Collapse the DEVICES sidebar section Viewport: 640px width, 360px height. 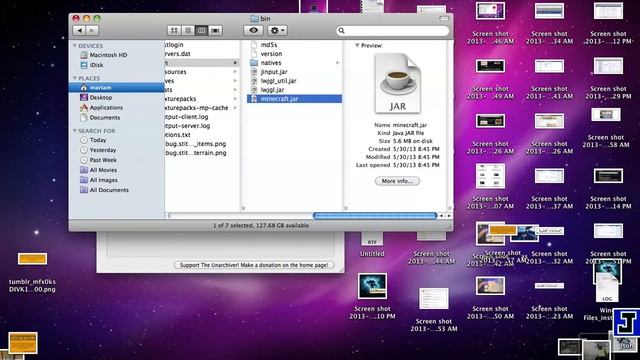tap(75, 46)
